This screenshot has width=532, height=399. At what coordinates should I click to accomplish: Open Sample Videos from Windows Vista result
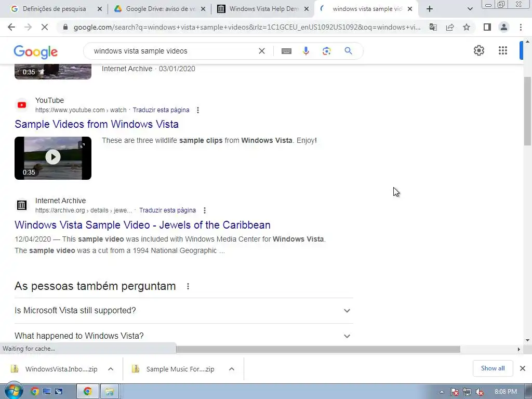coord(97,124)
